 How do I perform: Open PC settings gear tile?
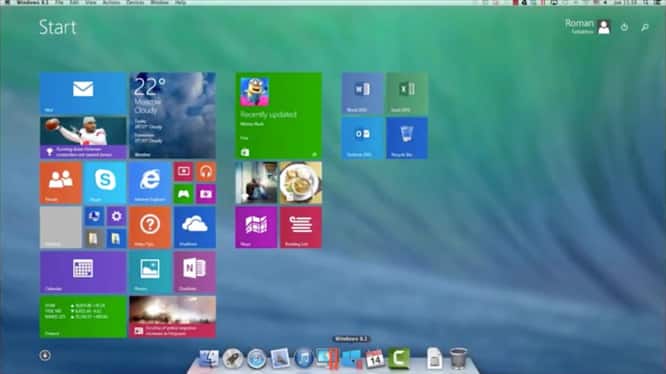(x=116, y=217)
